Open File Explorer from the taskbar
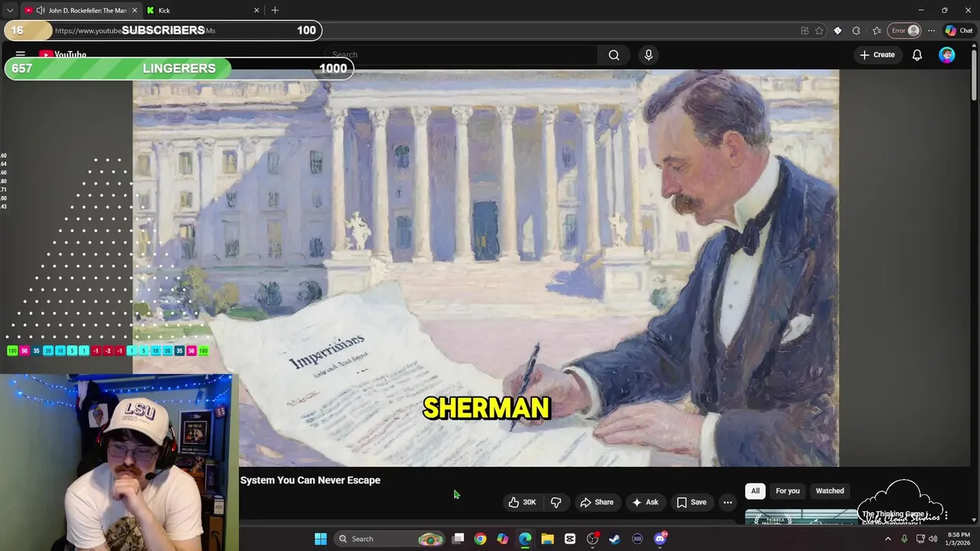This screenshot has width=980, height=551. [x=547, y=539]
